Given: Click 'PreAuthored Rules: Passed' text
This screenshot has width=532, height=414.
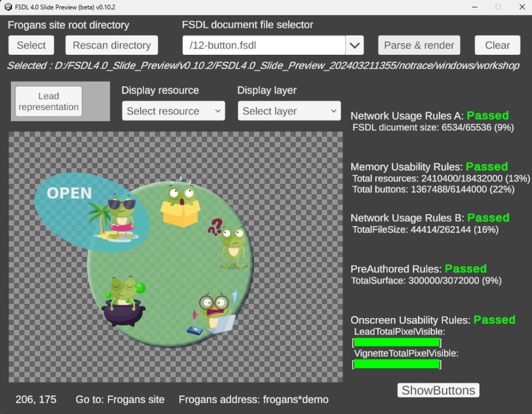Looking at the screenshot, I should click(x=418, y=269).
